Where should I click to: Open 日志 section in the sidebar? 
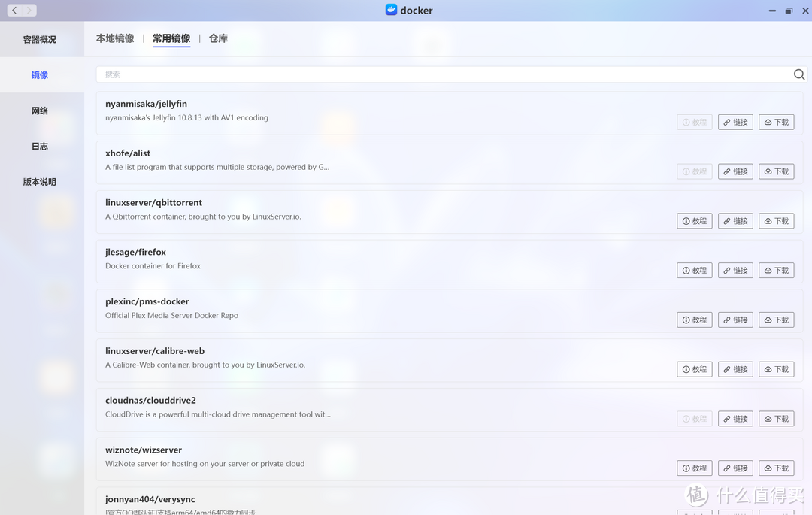point(40,147)
